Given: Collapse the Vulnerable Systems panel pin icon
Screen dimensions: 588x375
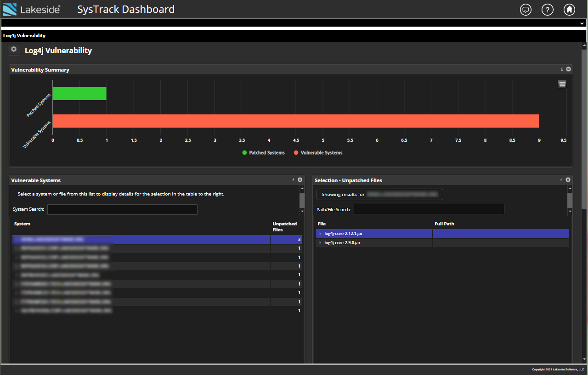Looking at the screenshot, I should coord(293,180).
